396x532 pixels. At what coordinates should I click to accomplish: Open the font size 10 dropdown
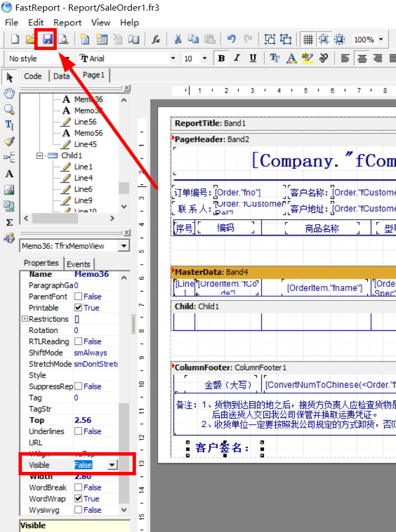pos(204,58)
